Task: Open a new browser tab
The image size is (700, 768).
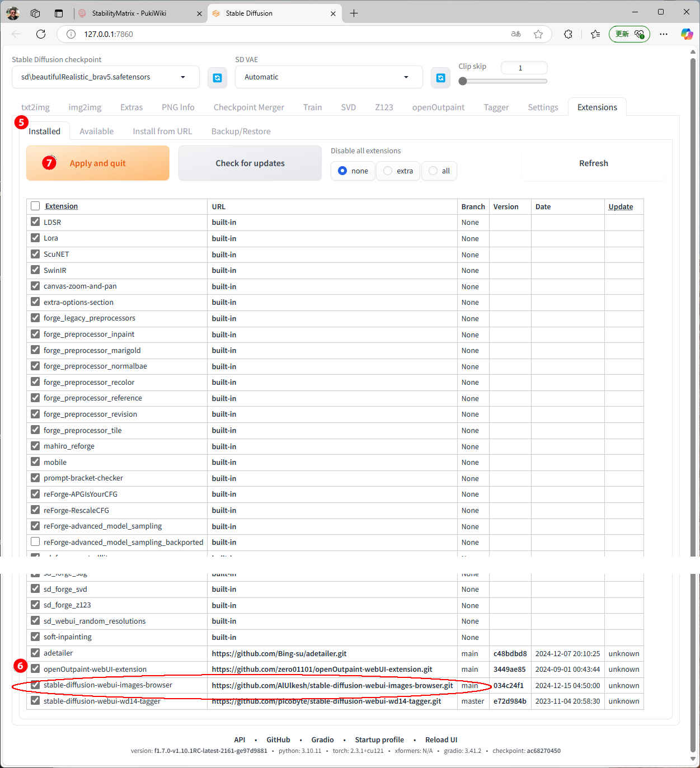Action: [354, 13]
